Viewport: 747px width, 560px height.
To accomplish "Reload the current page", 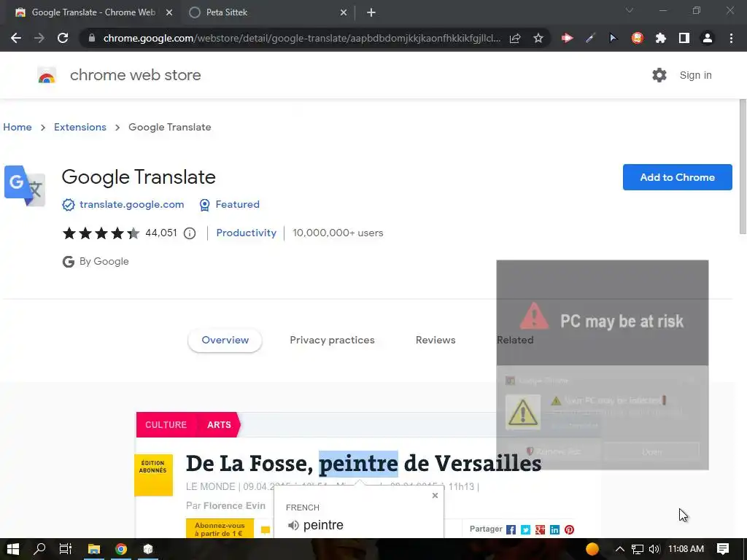I will [x=63, y=38].
